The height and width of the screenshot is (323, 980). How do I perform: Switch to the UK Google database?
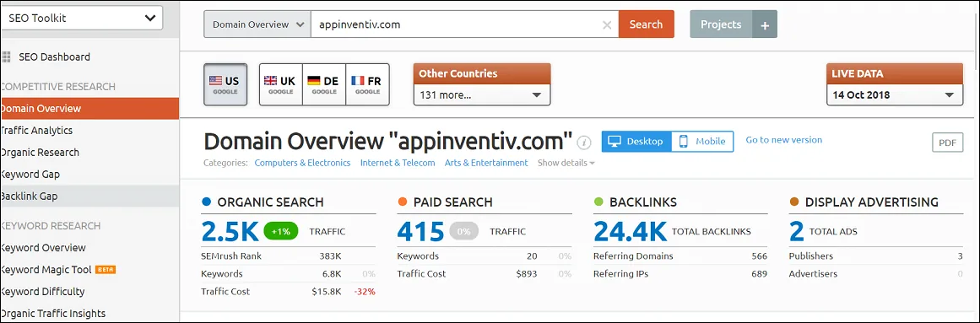[280, 84]
